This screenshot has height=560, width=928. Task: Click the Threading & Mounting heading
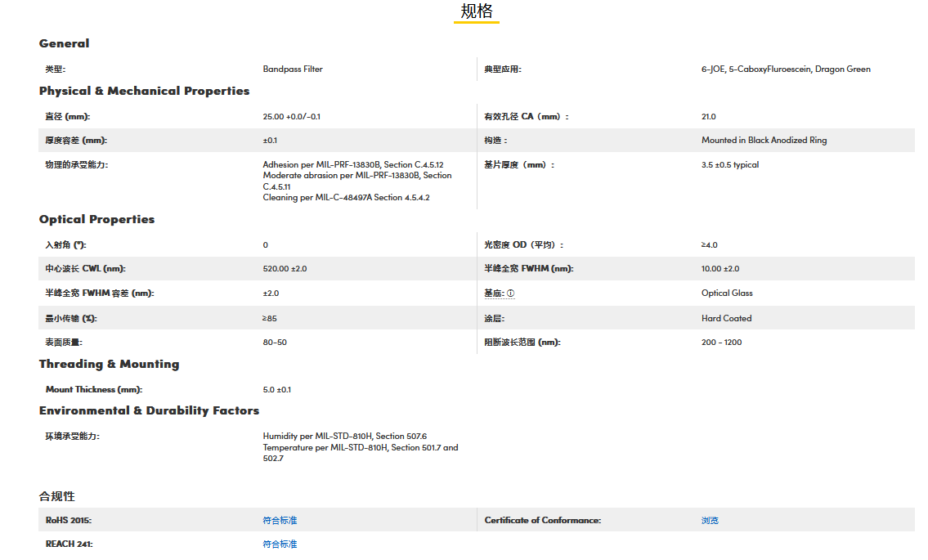(x=109, y=364)
